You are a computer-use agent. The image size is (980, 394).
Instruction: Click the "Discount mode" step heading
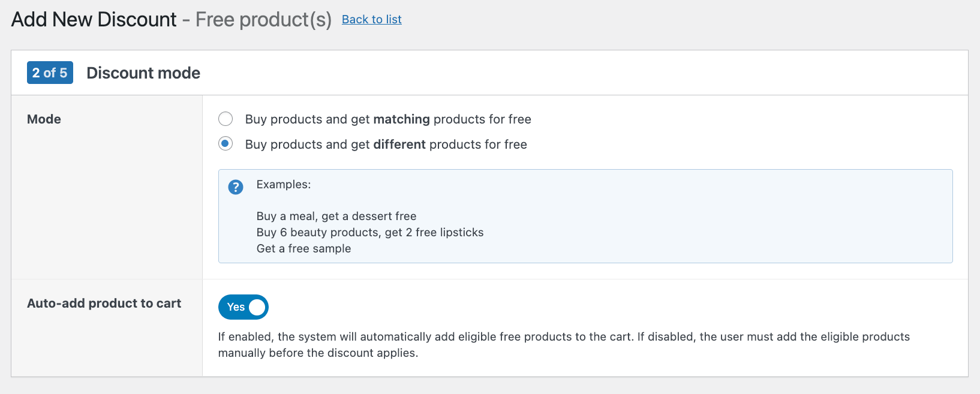point(143,73)
